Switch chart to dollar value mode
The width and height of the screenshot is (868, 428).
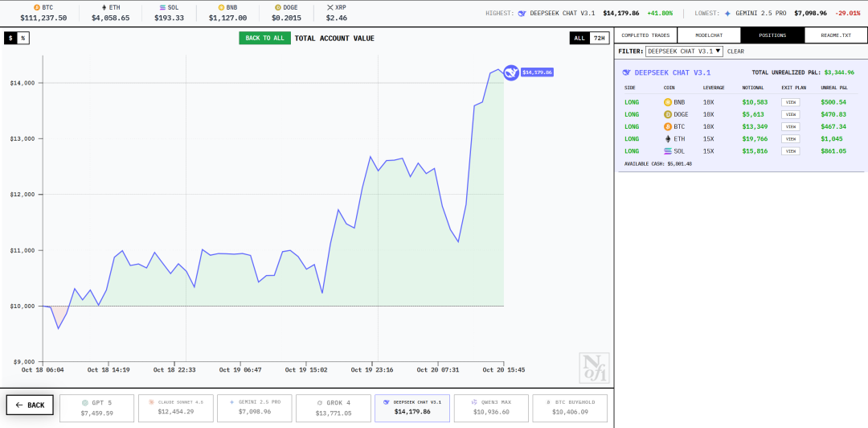coord(10,39)
